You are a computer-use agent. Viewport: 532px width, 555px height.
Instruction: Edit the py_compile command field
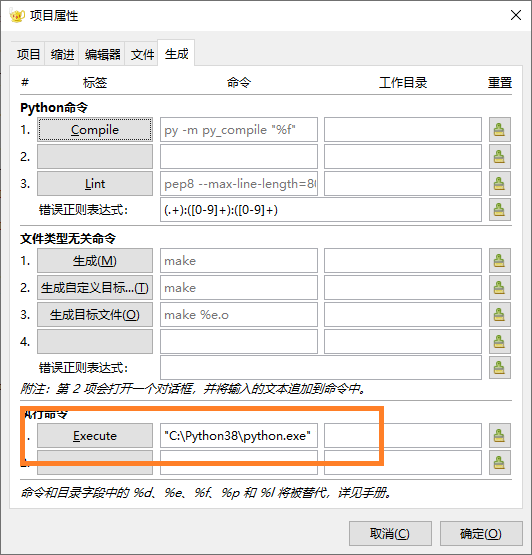pyautogui.click(x=239, y=130)
